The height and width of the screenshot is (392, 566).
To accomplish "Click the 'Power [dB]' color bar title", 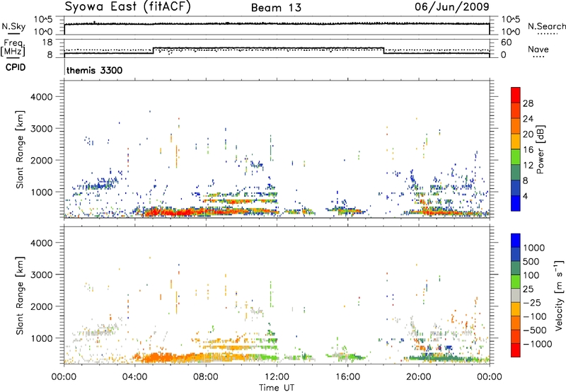I will [x=541, y=149].
